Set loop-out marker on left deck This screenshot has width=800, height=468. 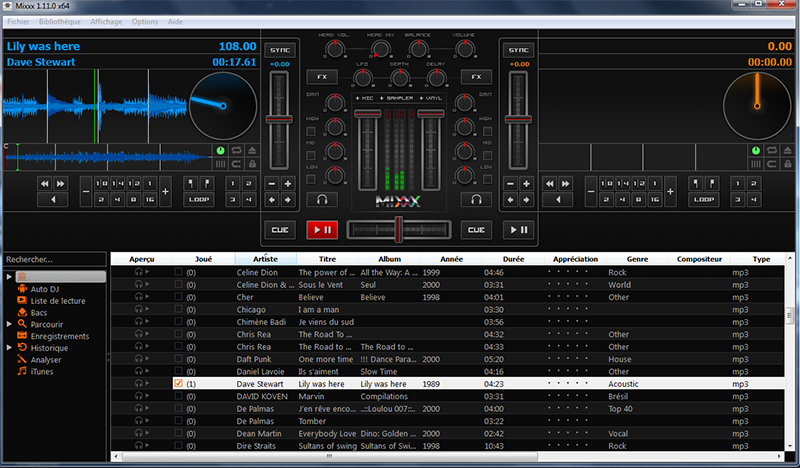(207, 184)
